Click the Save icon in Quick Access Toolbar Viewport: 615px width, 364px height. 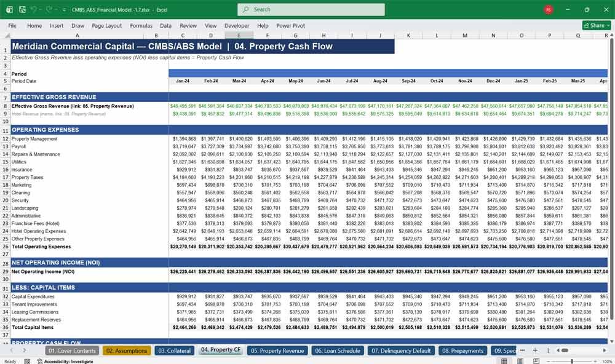pos(22,9)
